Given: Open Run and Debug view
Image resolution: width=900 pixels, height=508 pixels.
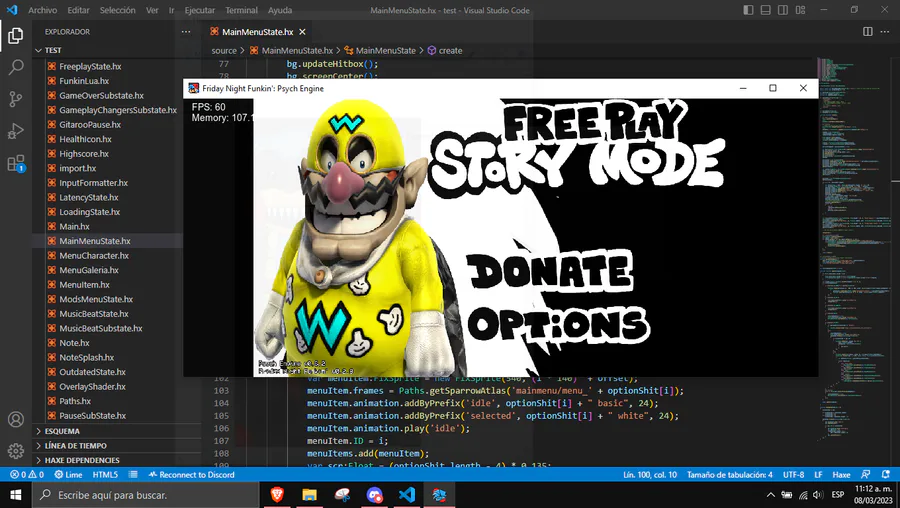Looking at the screenshot, I should 15,131.
